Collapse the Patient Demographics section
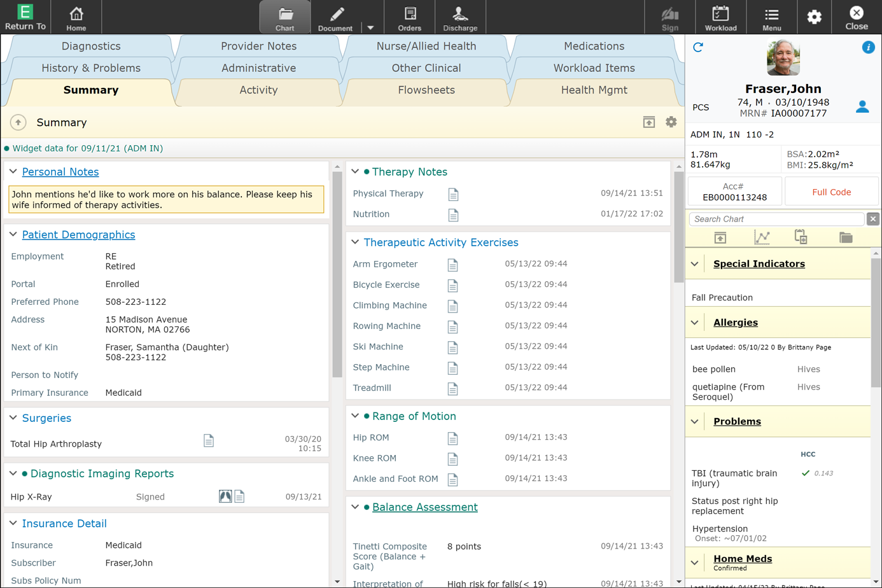Screen dimensions: 882x588 coord(13,235)
